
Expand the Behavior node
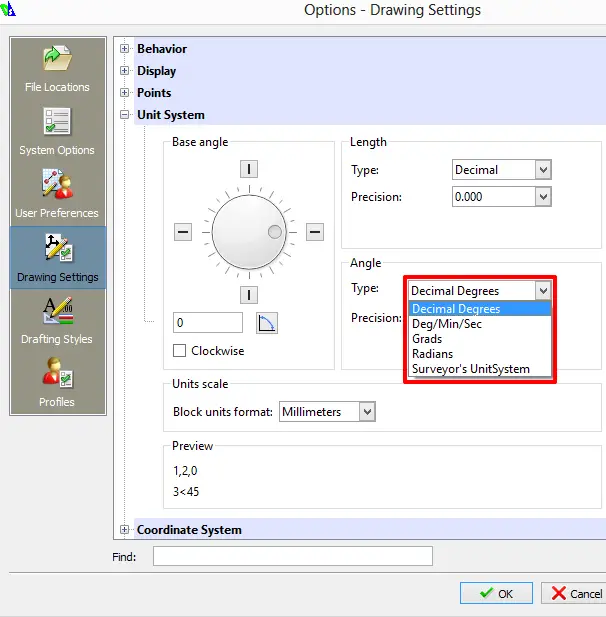click(x=124, y=48)
